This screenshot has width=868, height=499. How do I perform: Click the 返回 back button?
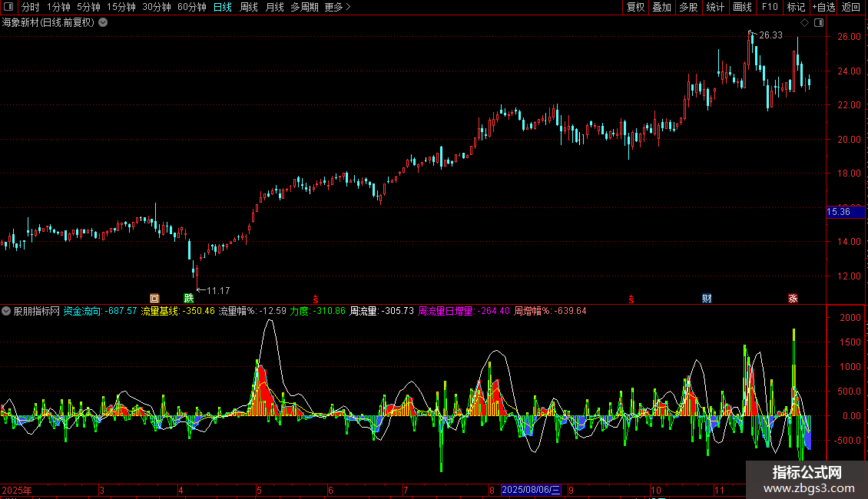[851, 7]
